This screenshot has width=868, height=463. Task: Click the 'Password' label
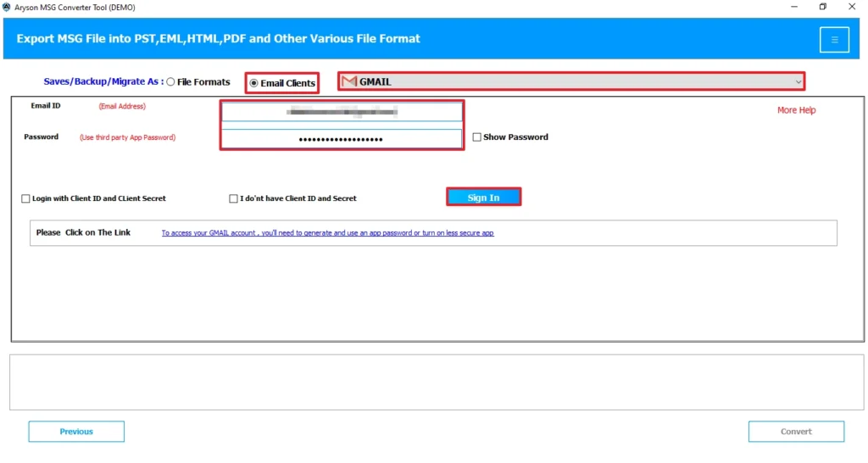pos(41,137)
